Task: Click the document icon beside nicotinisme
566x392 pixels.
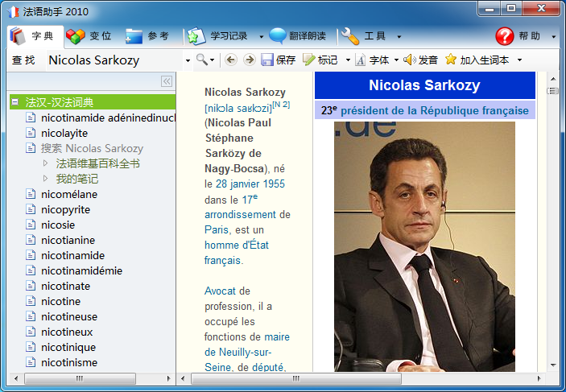Action: click(x=31, y=362)
